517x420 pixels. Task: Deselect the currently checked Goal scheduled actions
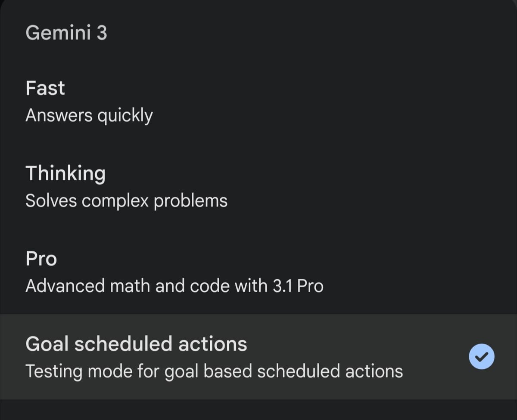coord(482,356)
